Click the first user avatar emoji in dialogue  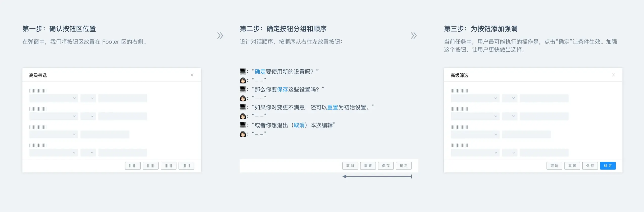(243, 80)
